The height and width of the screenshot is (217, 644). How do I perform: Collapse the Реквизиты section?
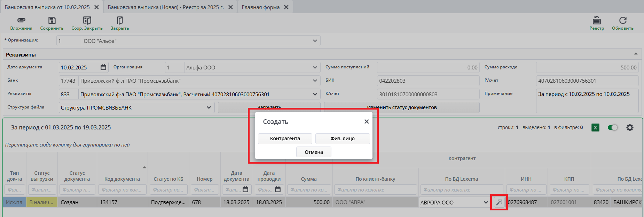[636, 54]
